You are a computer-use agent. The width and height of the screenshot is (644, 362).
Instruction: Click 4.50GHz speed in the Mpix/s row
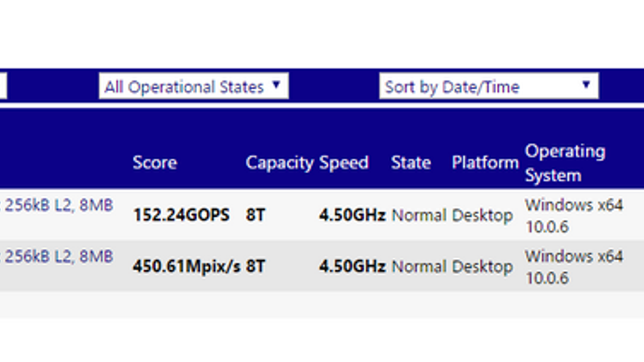click(x=352, y=266)
